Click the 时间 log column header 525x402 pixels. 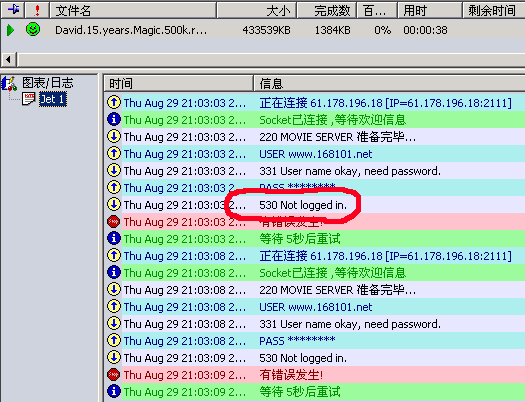[178, 83]
